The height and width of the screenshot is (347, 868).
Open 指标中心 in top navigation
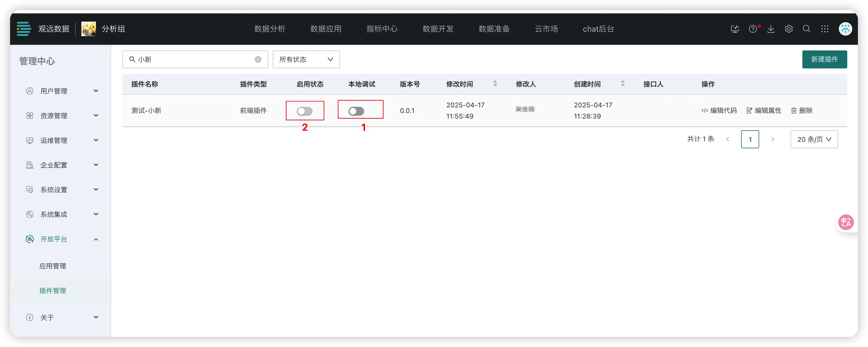[382, 29]
